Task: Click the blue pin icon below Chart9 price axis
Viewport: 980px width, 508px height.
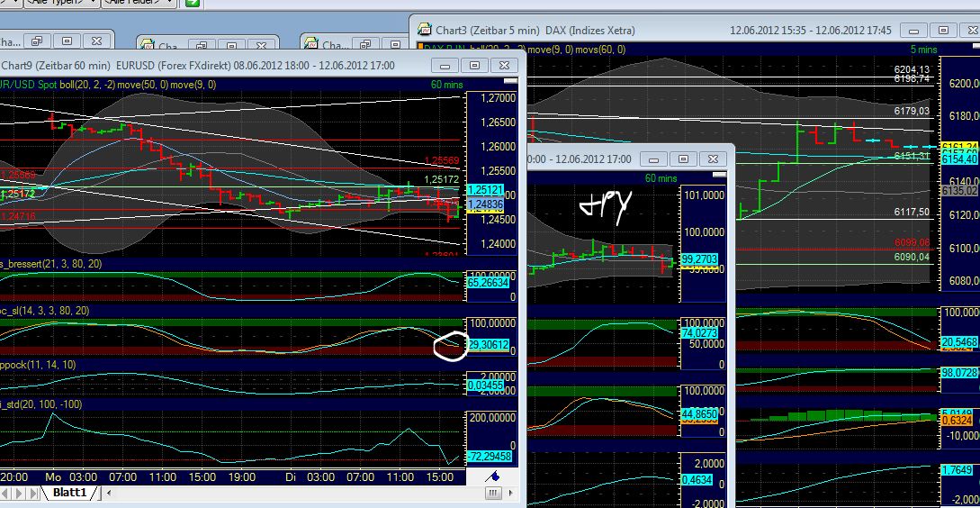Action: pyautogui.click(x=493, y=476)
